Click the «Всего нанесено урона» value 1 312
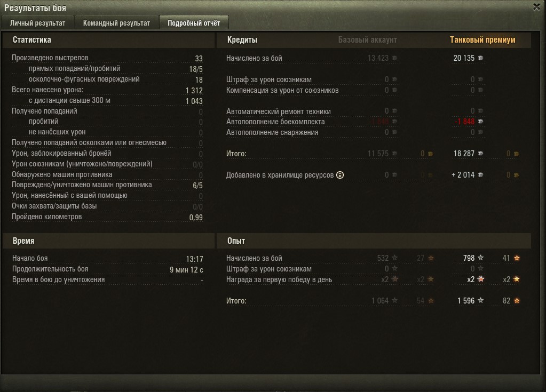 (194, 91)
